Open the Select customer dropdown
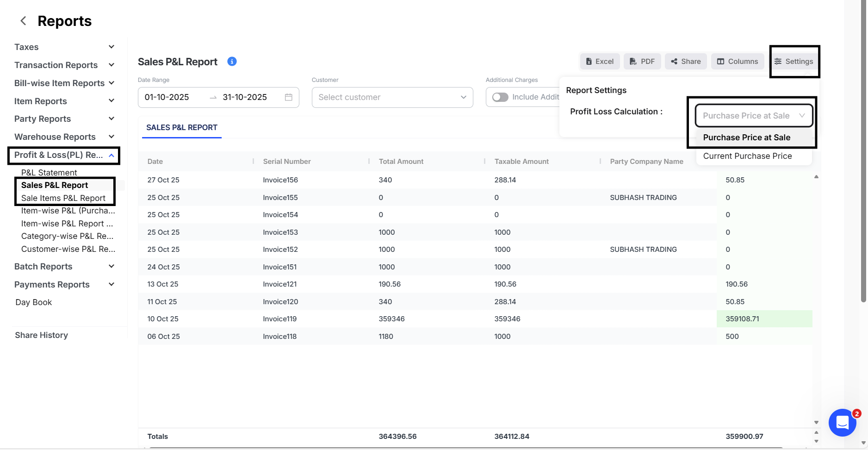The height and width of the screenshot is (450, 868). (x=392, y=97)
